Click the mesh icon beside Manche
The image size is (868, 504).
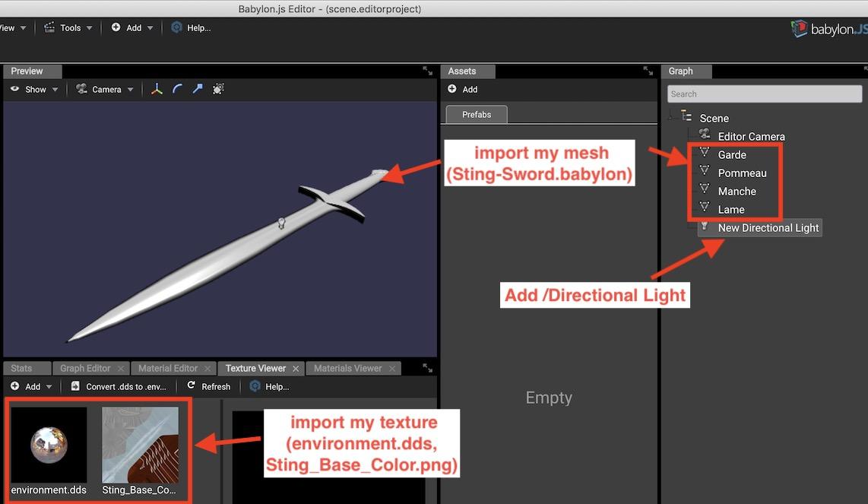pos(704,189)
